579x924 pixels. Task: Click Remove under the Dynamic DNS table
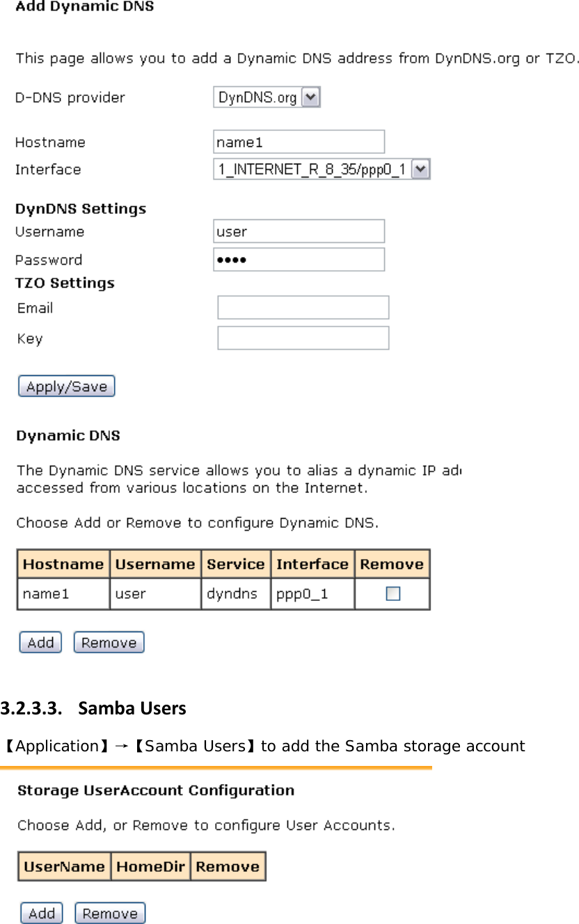tap(109, 641)
